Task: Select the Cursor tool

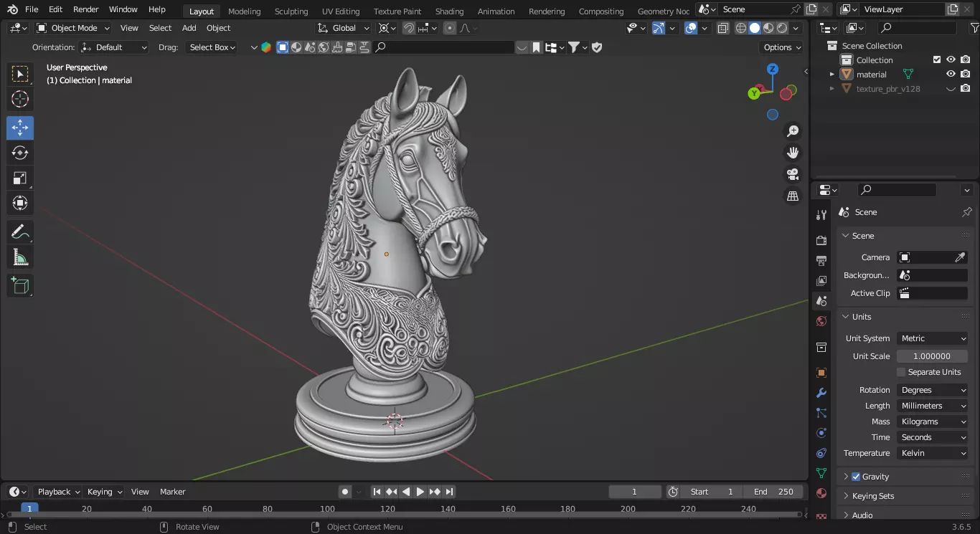Action: [x=20, y=100]
